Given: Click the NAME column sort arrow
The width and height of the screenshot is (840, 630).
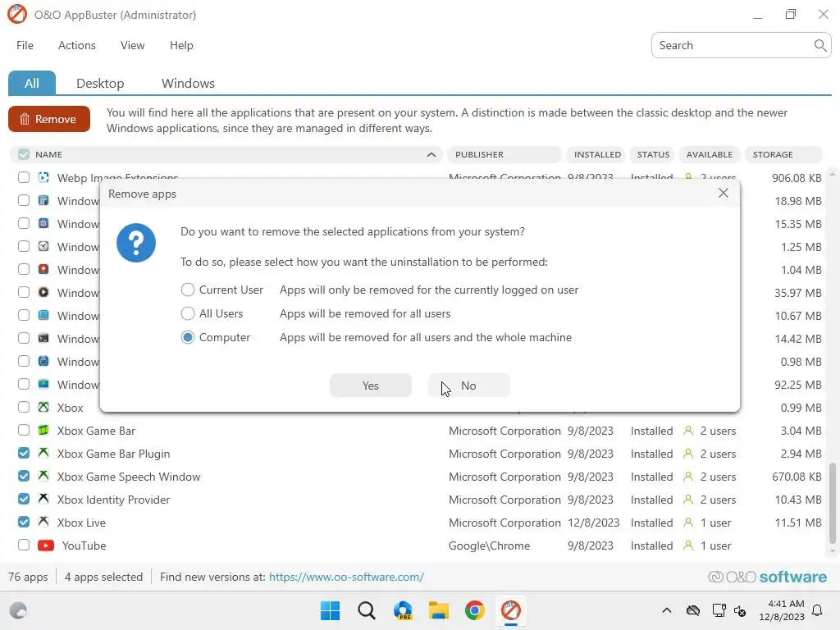Looking at the screenshot, I should point(431,154).
